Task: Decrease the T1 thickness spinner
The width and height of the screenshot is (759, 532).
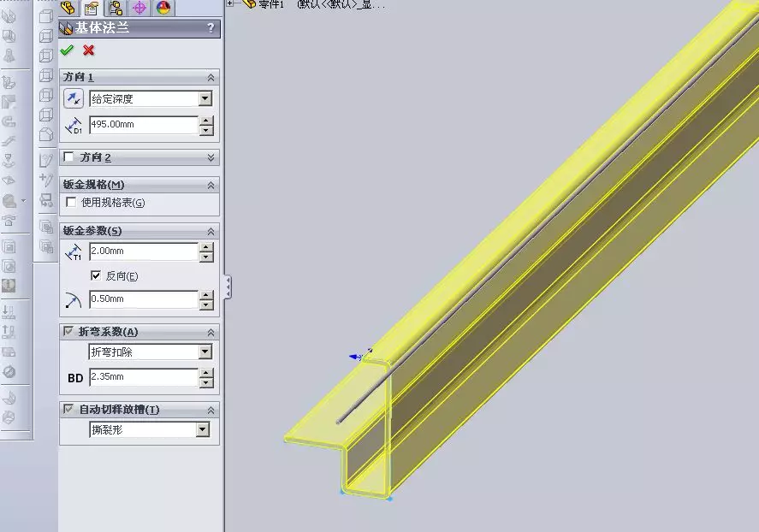Action: coord(207,257)
